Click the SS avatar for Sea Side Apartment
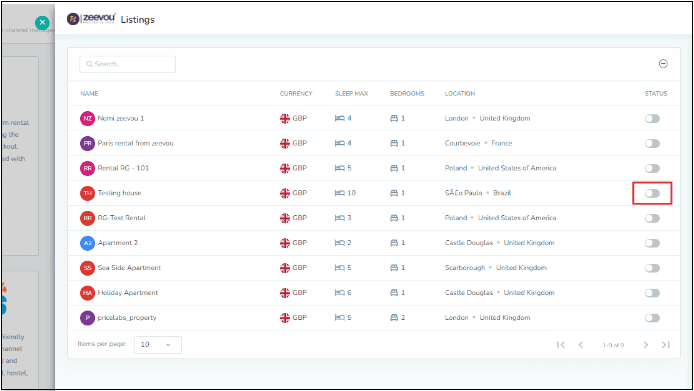The image size is (694, 391). (87, 268)
